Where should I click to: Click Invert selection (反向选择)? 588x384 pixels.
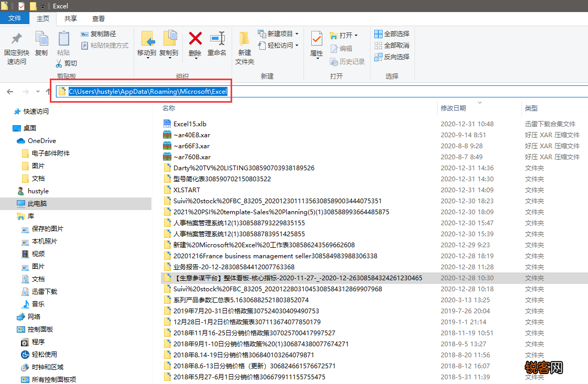pyautogui.click(x=392, y=57)
